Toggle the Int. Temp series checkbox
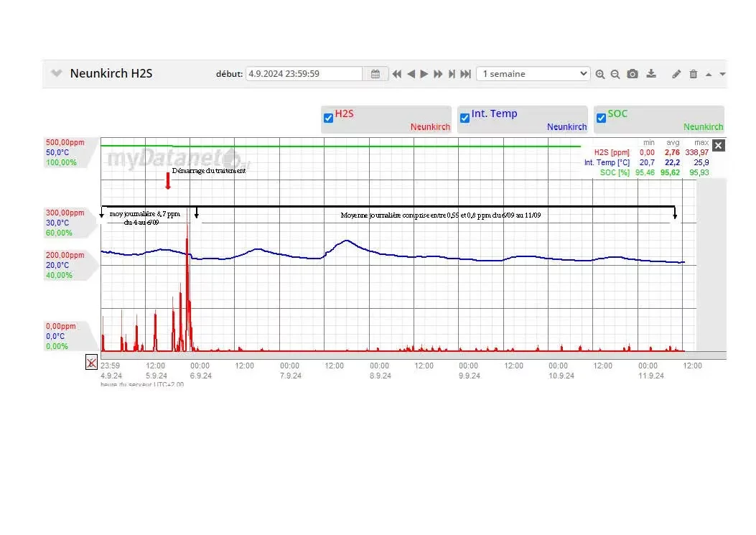 [465, 118]
